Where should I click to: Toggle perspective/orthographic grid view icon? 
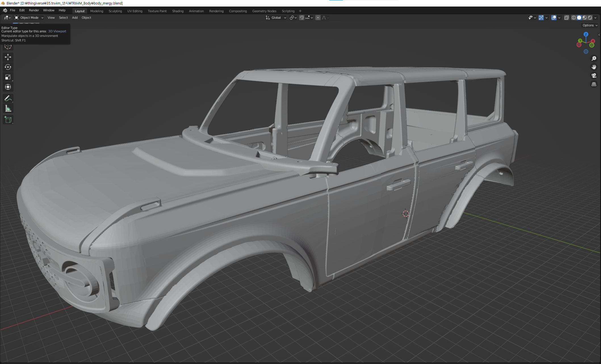click(594, 84)
